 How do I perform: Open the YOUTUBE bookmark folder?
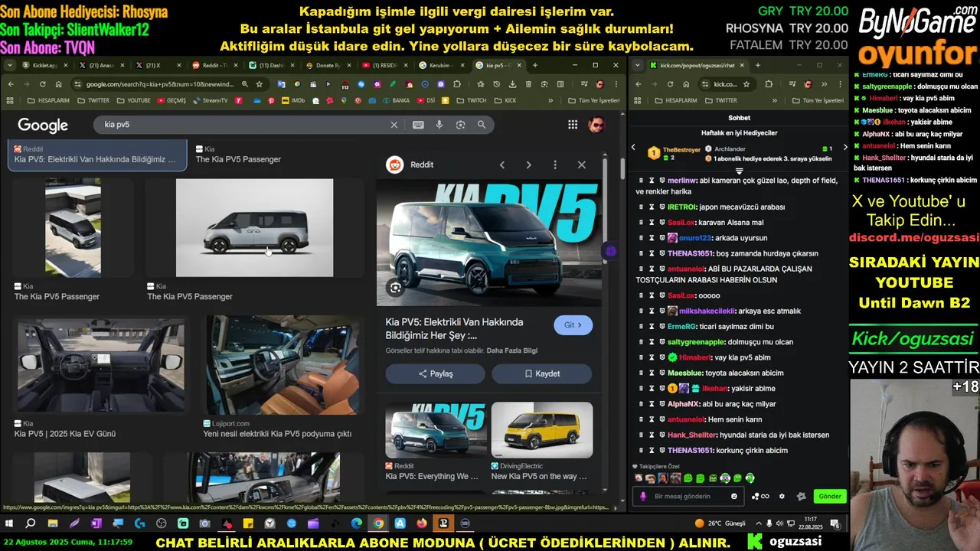tap(133, 100)
